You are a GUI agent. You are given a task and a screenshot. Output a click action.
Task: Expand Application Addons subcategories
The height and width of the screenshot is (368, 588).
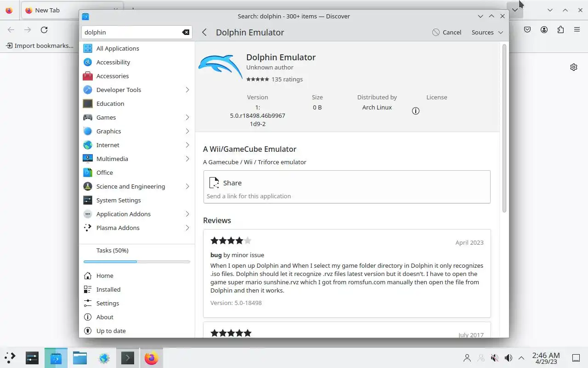187,214
